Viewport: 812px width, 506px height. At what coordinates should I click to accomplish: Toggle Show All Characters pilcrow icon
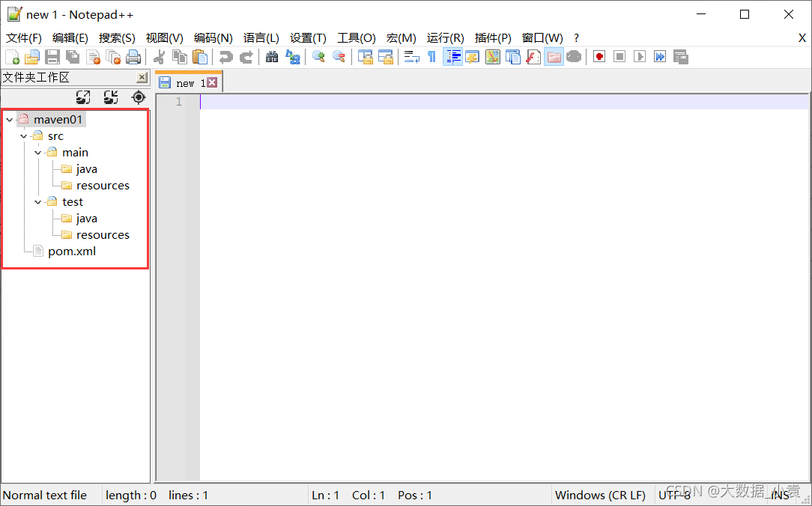[432, 57]
